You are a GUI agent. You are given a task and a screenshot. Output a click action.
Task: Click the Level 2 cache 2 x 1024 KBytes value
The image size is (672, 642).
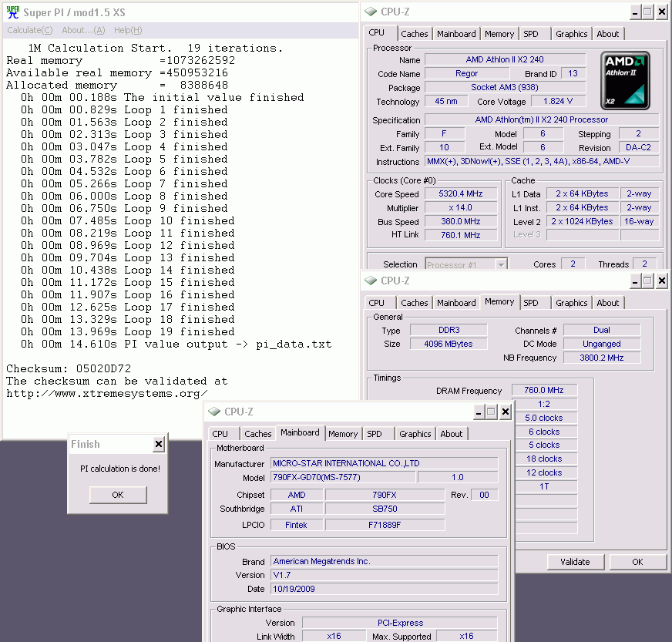coord(582,221)
